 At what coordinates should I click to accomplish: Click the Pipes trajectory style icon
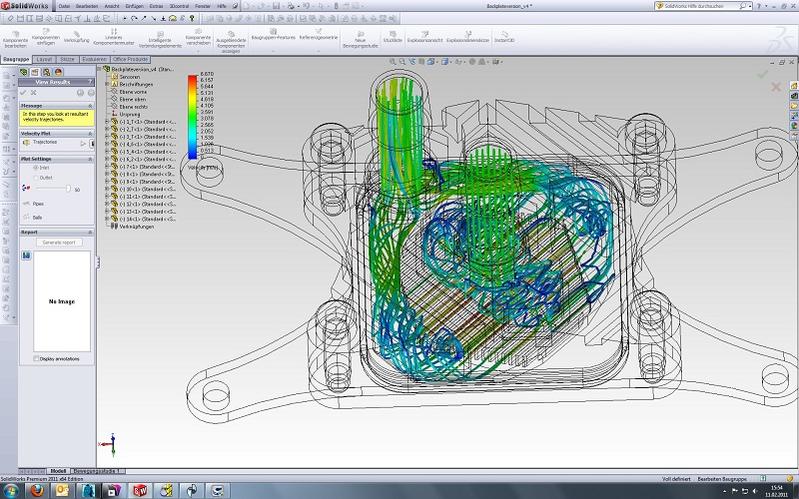coord(26,204)
